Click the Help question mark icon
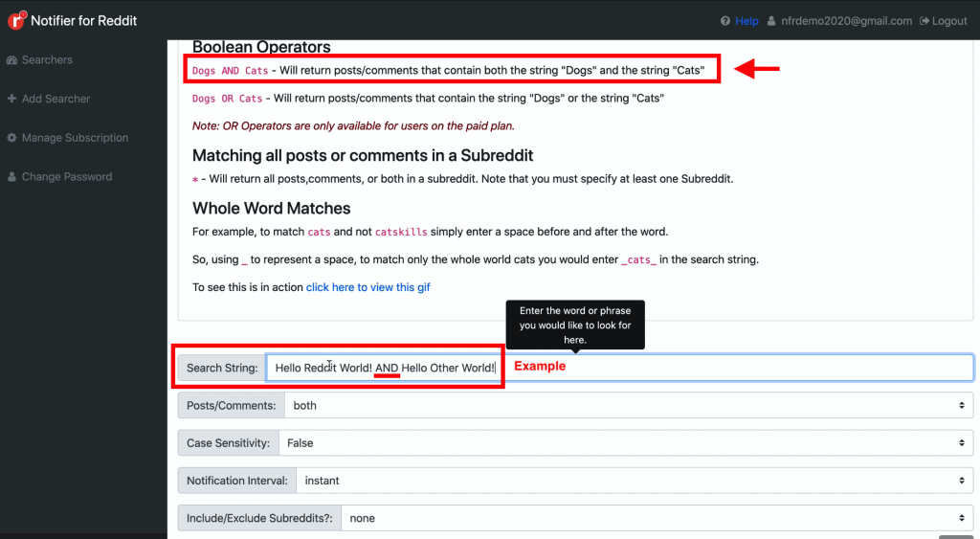This screenshot has height=539, width=980. pos(725,21)
